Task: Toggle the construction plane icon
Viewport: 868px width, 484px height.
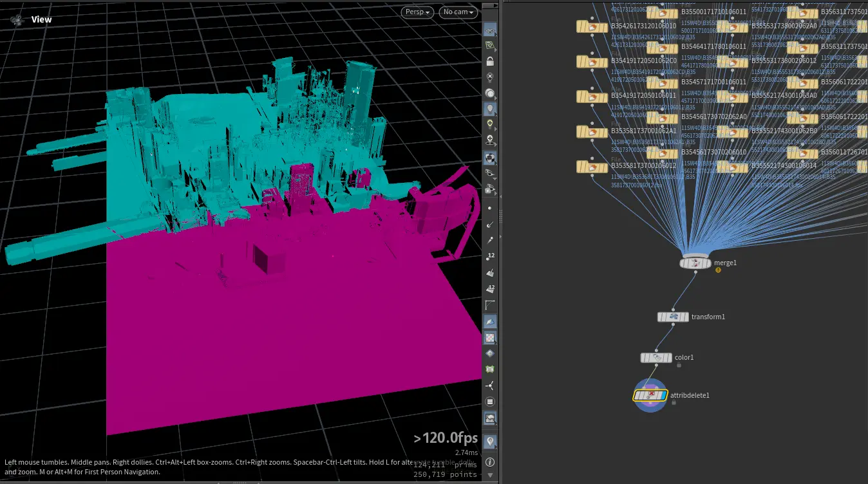Action: 490,46
